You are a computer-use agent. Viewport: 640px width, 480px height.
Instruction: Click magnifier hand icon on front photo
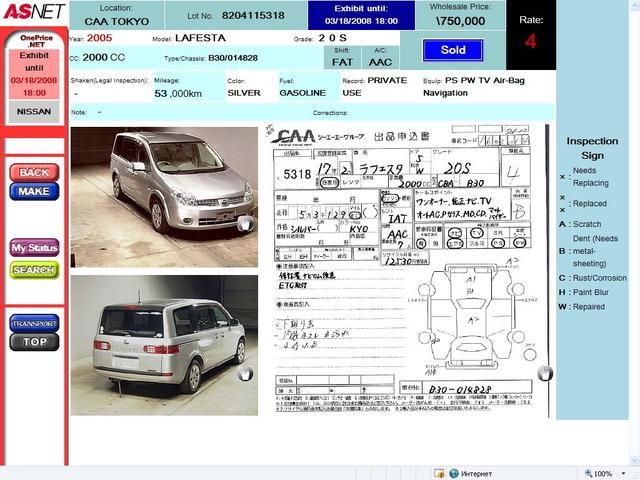245,224
